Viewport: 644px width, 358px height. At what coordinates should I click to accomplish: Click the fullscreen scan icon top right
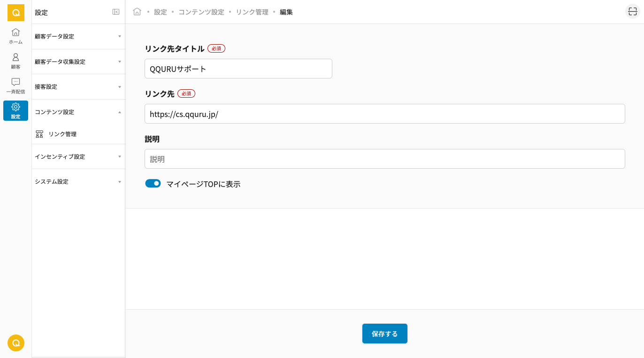632,12
